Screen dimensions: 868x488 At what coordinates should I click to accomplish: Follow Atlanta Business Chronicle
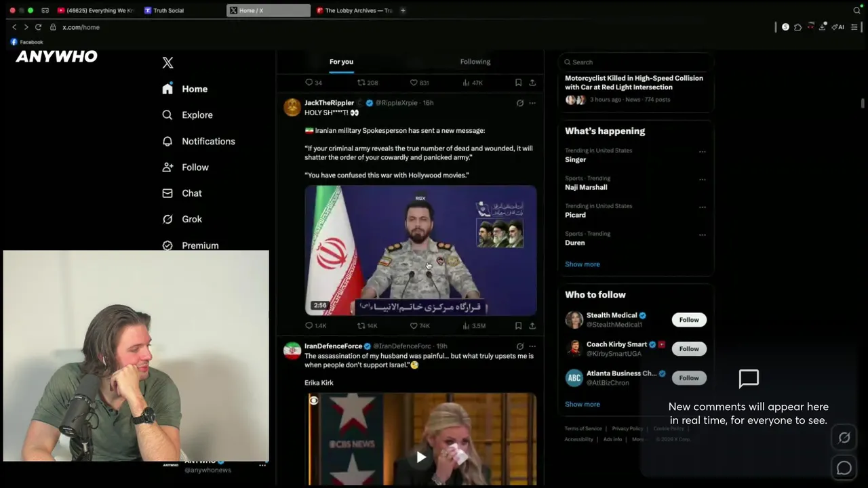(689, 378)
